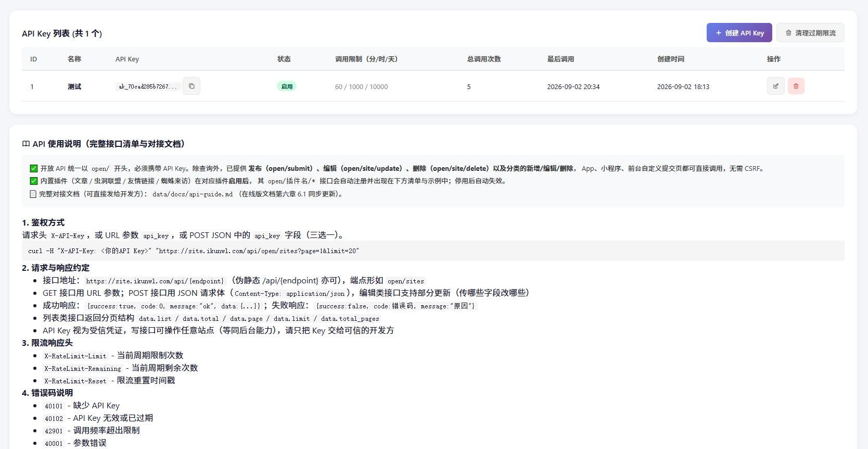Click the data.total_pages code snippet
868x449 pixels.
(x=350, y=318)
